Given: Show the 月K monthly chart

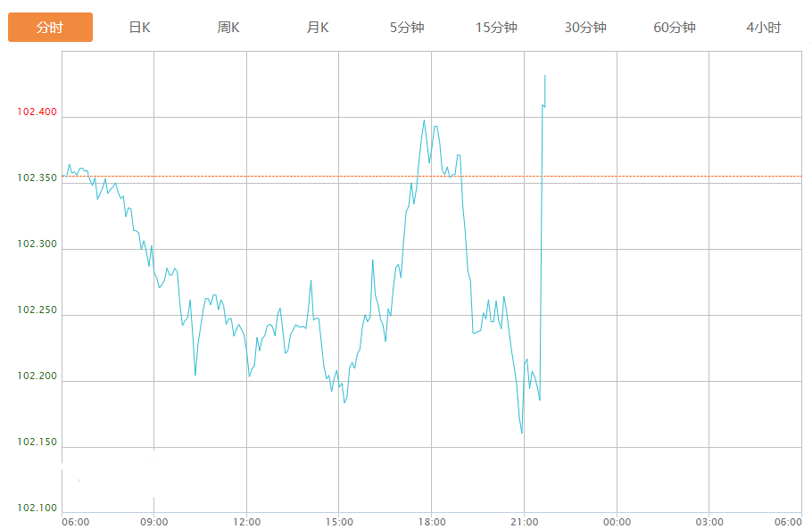Looking at the screenshot, I should coord(318,28).
